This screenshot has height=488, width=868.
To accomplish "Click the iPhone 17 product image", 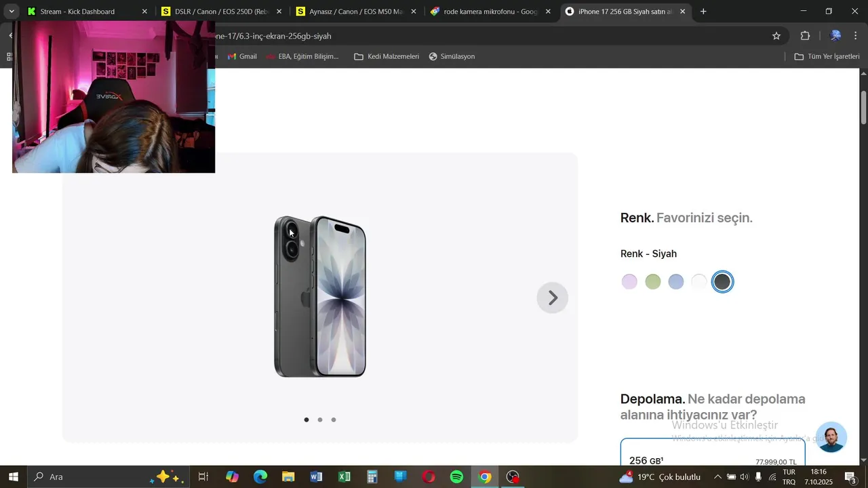I will [320, 297].
